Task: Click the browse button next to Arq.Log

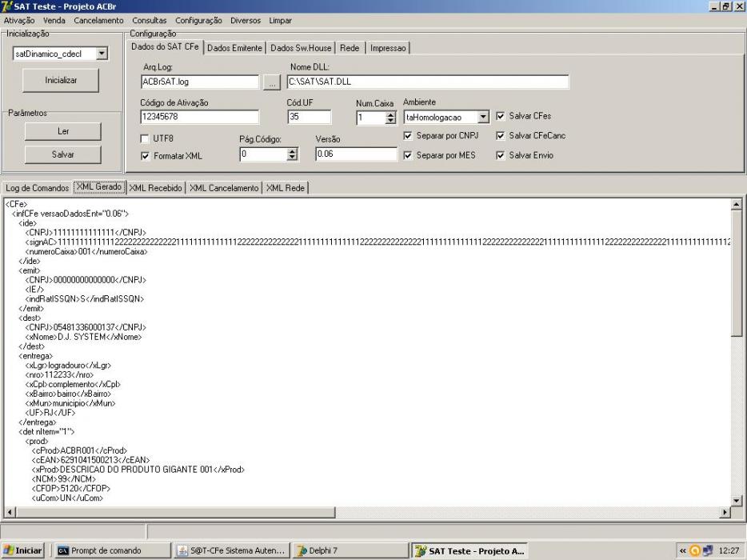Action: (272, 82)
